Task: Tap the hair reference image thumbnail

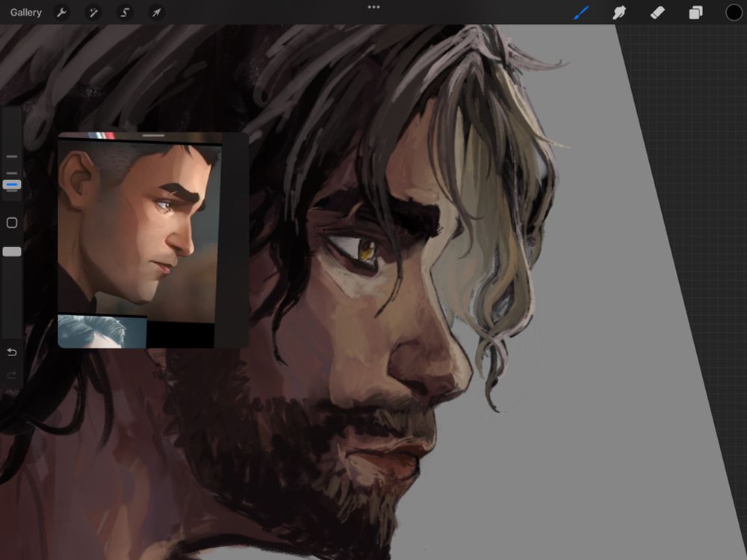Action: pos(102,332)
